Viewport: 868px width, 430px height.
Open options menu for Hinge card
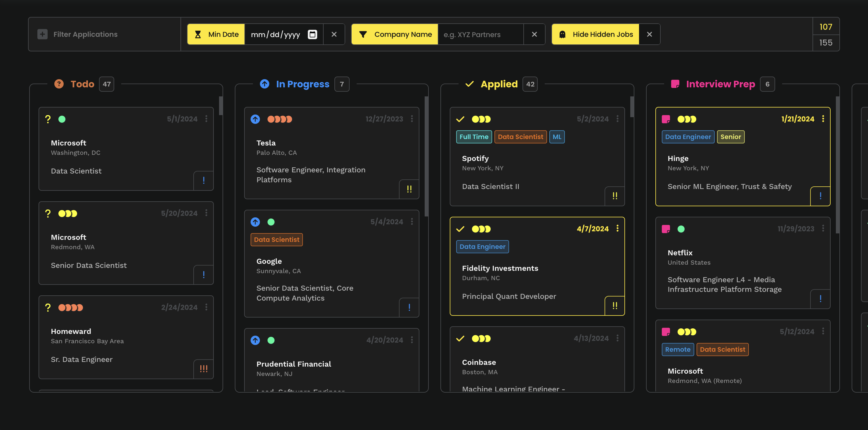pos(823,119)
